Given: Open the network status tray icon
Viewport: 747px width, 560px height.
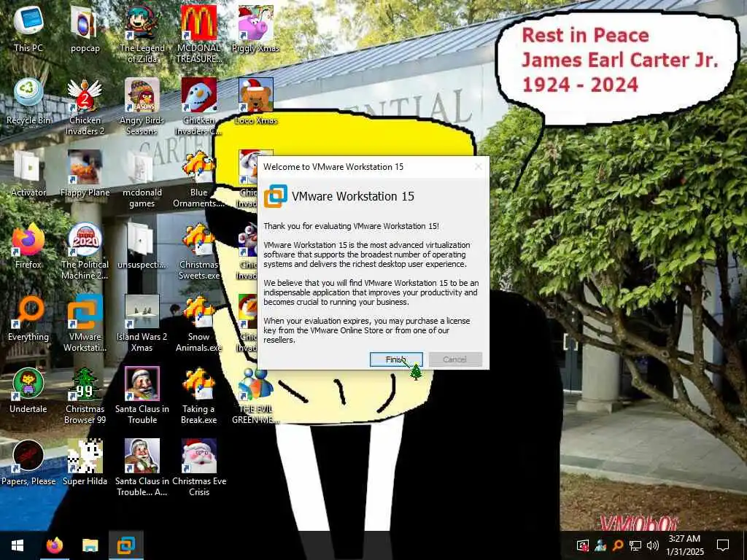Looking at the screenshot, I should coord(635,545).
